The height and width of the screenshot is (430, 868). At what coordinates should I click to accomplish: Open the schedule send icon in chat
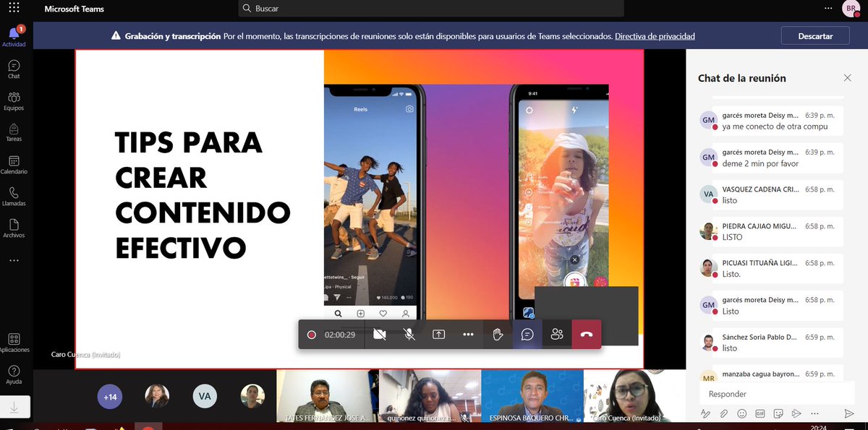[x=796, y=413]
